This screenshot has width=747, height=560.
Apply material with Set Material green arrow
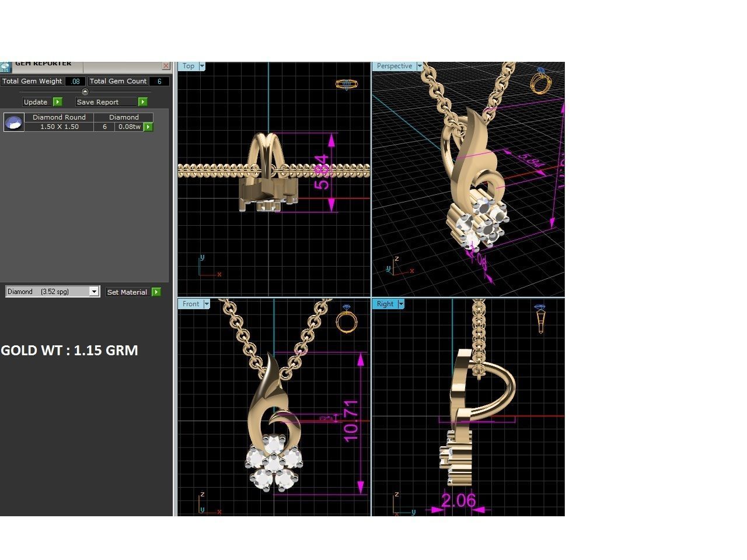pos(156,292)
